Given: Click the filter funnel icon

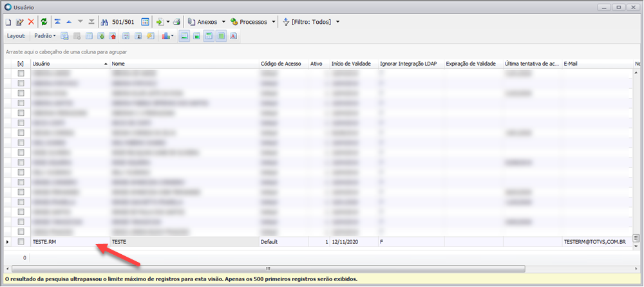Looking at the screenshot, I should 287,22.
